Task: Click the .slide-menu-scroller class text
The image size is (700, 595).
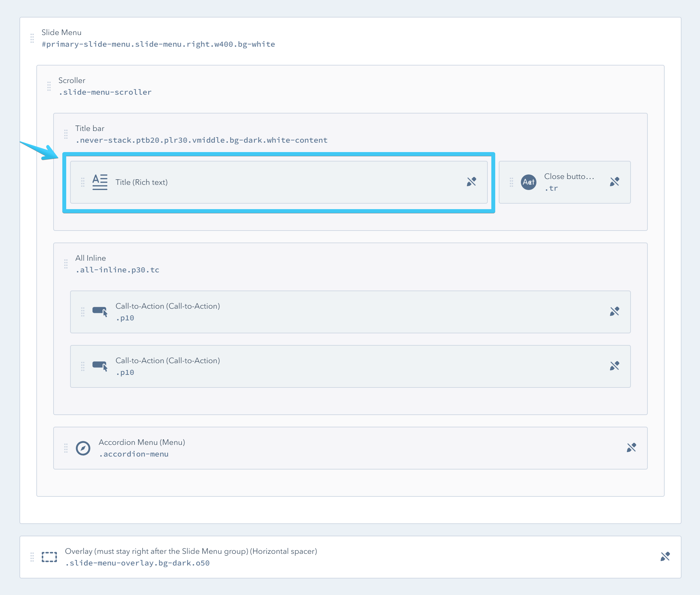Action: (x=105, y=92)
